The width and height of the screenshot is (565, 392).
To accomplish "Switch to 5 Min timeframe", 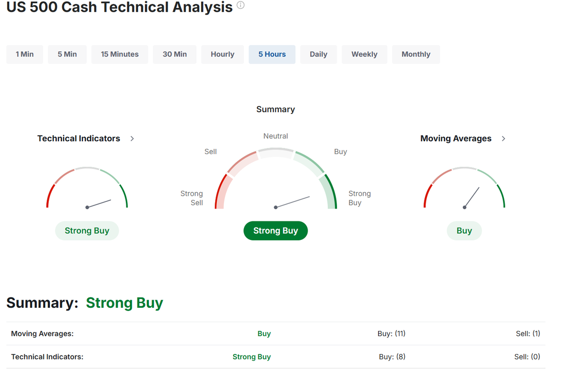I will pos(67,54).
